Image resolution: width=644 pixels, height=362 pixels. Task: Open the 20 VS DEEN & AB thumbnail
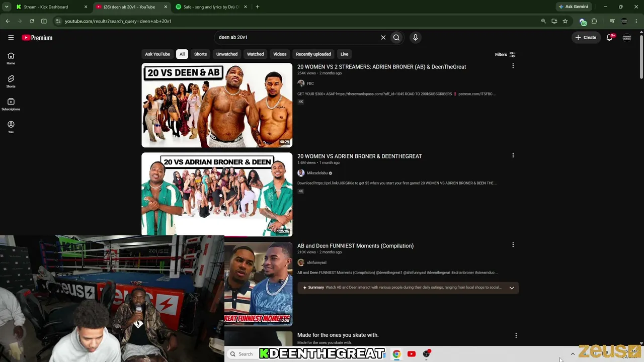coord(217,105)
